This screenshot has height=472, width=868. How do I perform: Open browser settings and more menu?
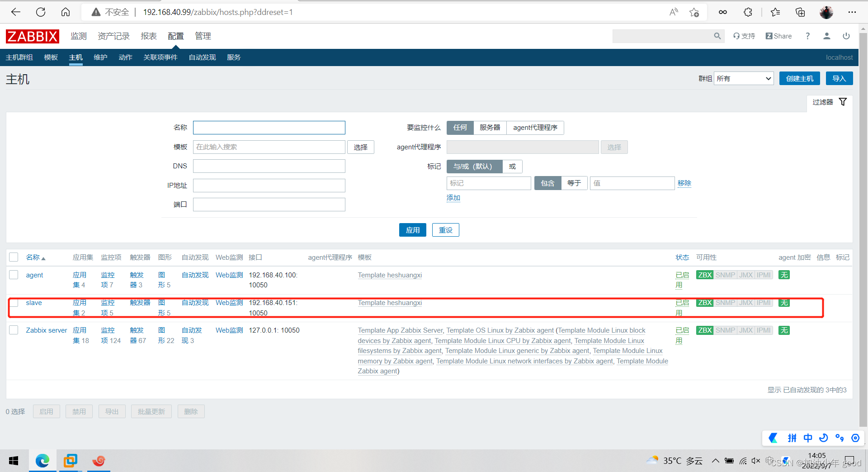(x=852, y=12)
